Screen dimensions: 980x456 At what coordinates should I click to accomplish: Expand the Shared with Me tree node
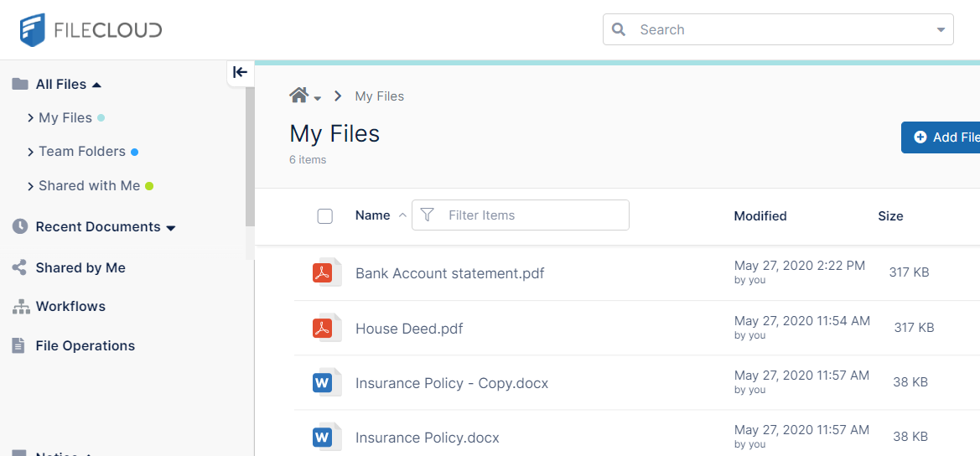[31, 186]
